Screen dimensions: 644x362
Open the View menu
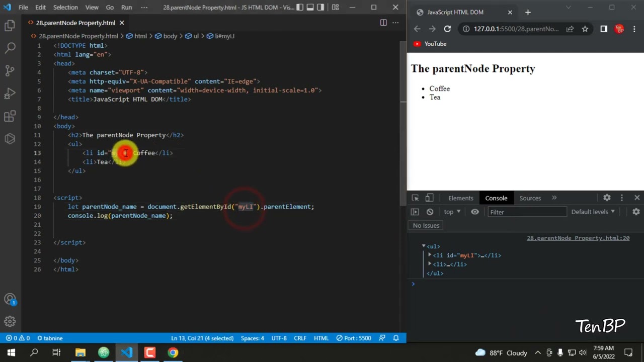pyautogui.click(x=92, y=8)
